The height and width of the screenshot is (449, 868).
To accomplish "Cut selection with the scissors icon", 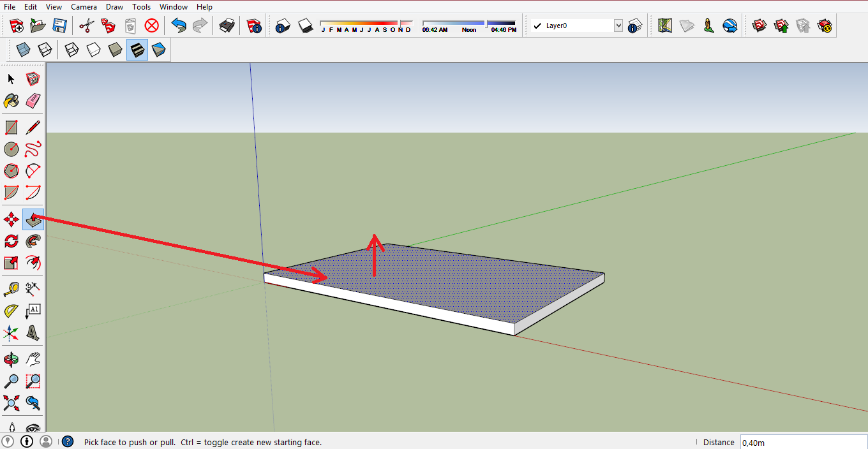I will point(87,26).
